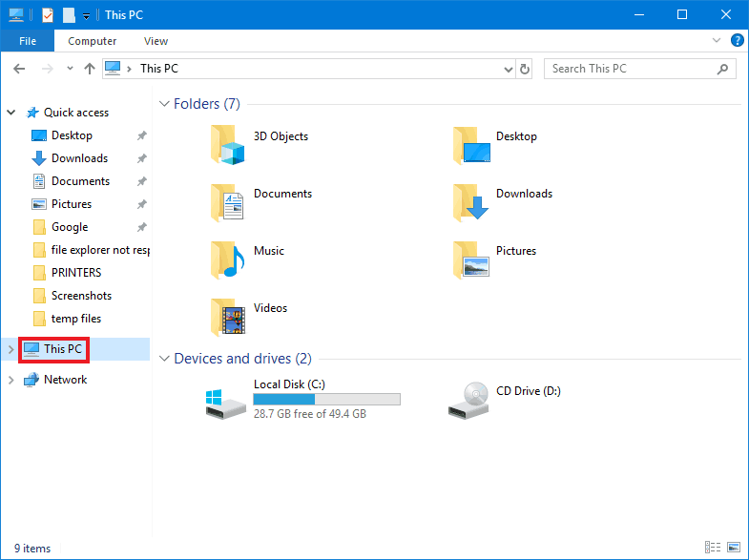Open the File menu tab

[x=28, y=41]
